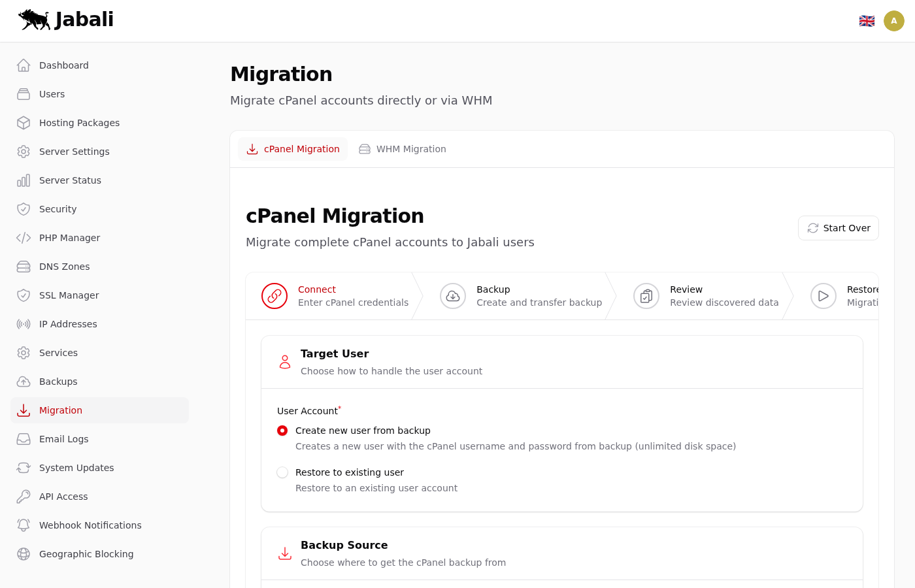Go to the DNS Zones page

tap(64, 267)
